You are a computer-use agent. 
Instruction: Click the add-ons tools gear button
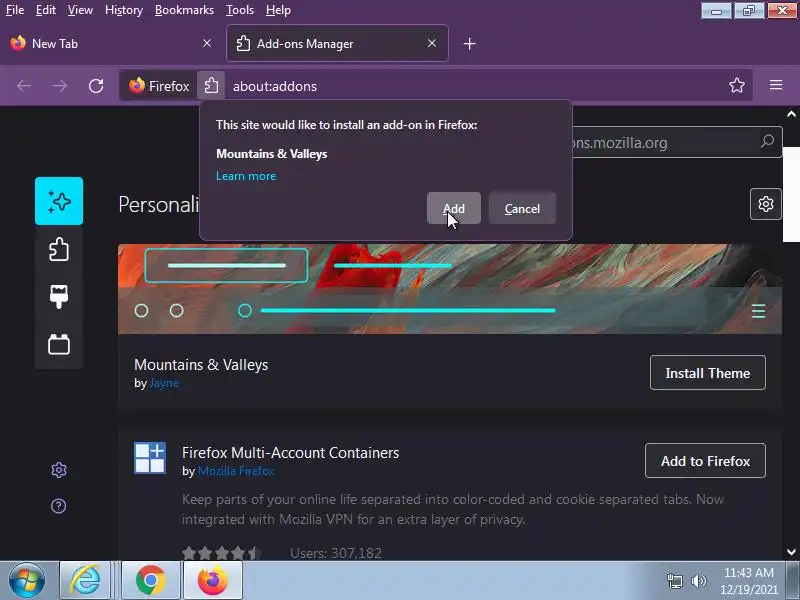pyautogui.click(x=765, y=204)
